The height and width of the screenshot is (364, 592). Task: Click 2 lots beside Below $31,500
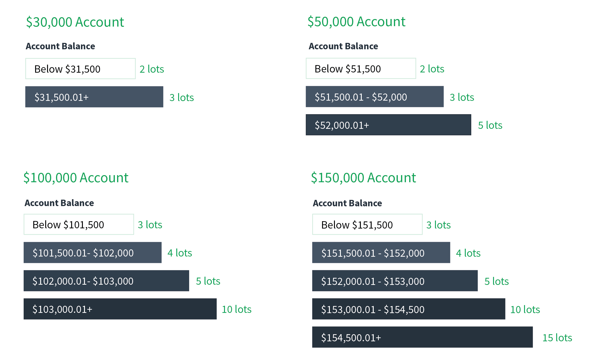152,69
